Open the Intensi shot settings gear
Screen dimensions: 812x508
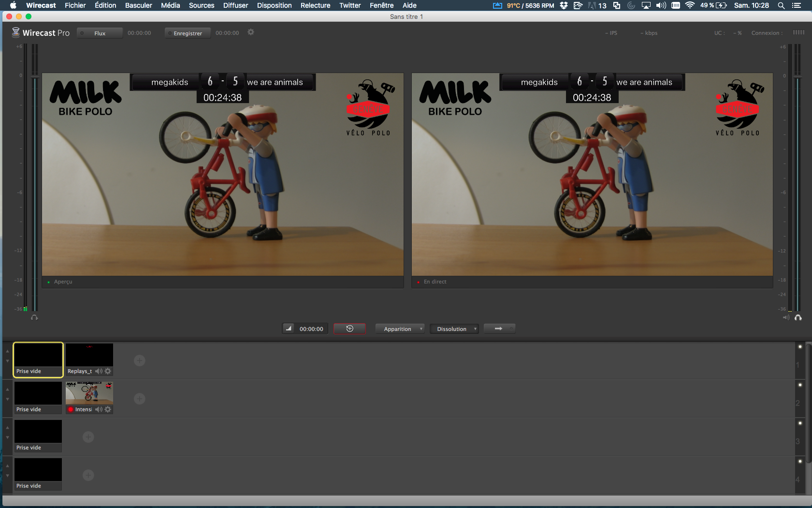[108, 409]
